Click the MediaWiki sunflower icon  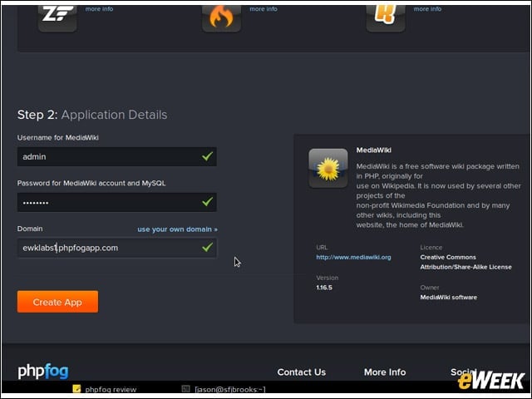point(328,168)
